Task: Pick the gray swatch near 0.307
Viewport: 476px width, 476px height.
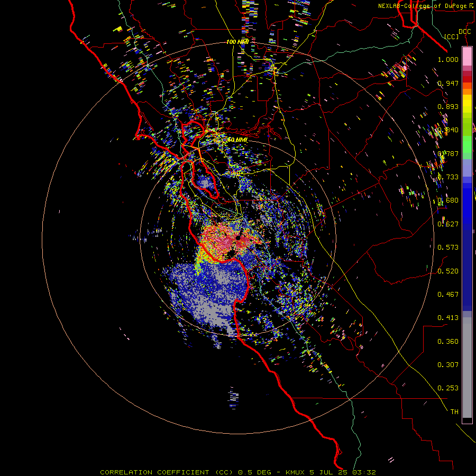Action: (467, 368)
